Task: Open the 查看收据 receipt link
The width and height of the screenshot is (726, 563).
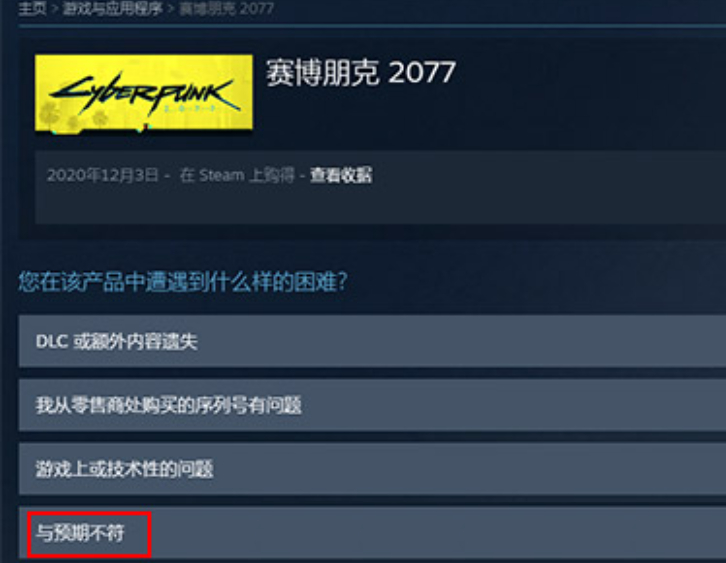Action: point(341,175)
